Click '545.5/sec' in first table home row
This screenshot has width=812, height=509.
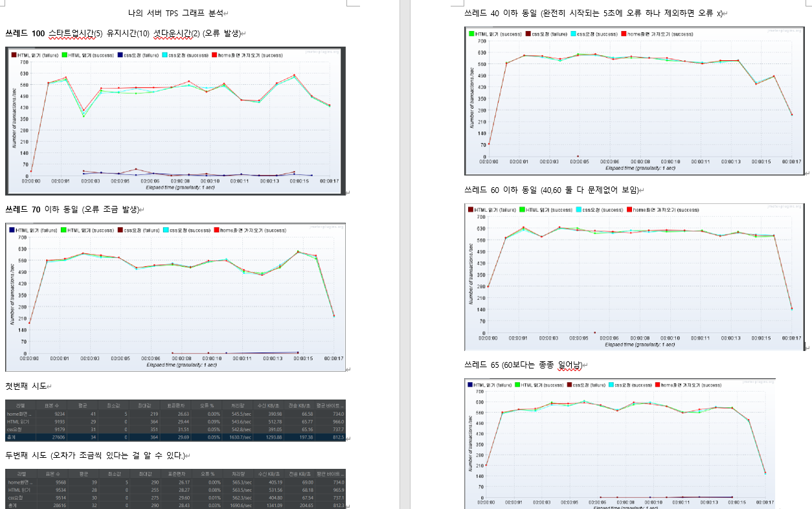[242, 414]
